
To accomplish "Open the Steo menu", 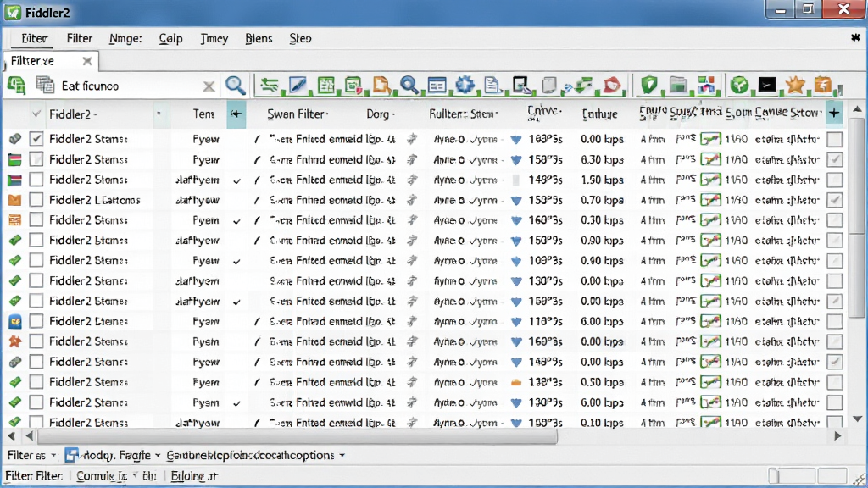I will coord(300,38).
